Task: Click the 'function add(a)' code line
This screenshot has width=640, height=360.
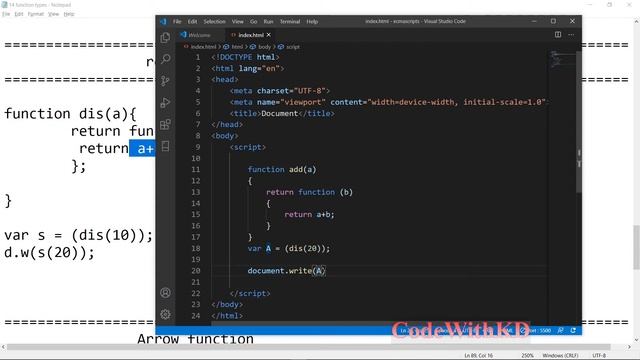Action: [282, 169]
